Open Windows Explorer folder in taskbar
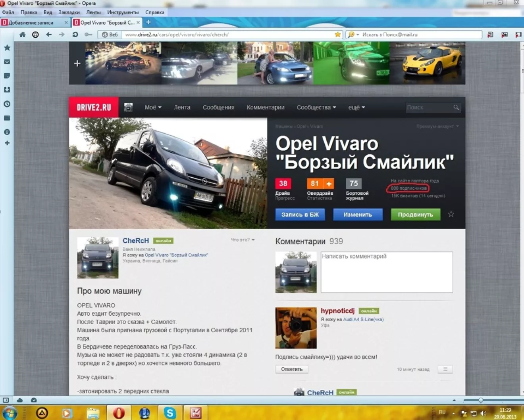 93,413
